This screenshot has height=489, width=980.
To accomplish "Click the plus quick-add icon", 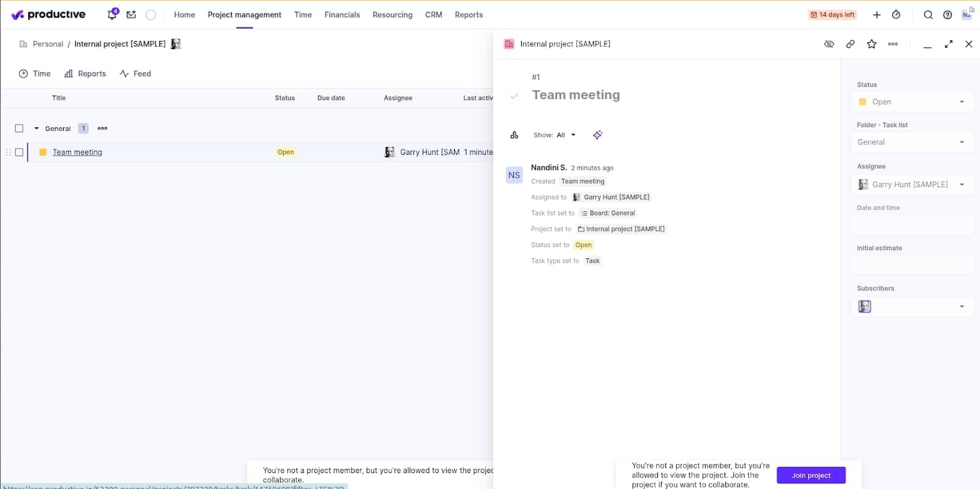I will 876,15.
